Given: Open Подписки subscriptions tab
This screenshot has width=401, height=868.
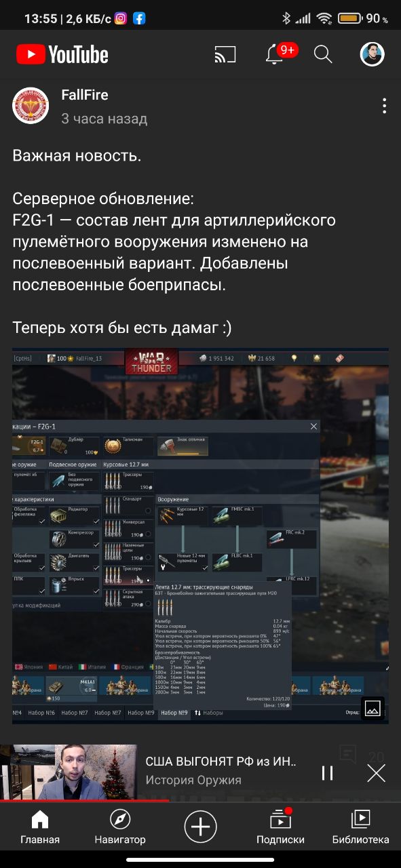Looking at the screenshot, I should [x=280, y=827].
